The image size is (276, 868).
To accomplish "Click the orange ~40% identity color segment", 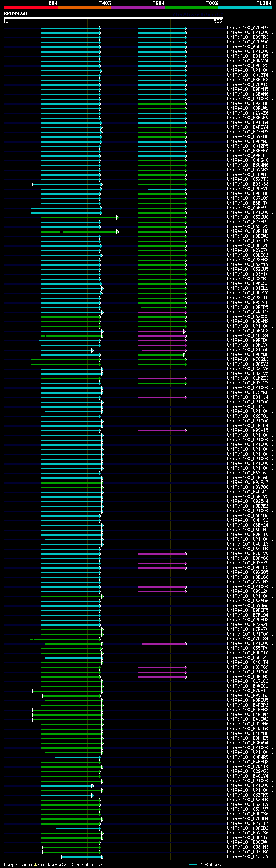I will pyautogui.click(x=84, y=8).
